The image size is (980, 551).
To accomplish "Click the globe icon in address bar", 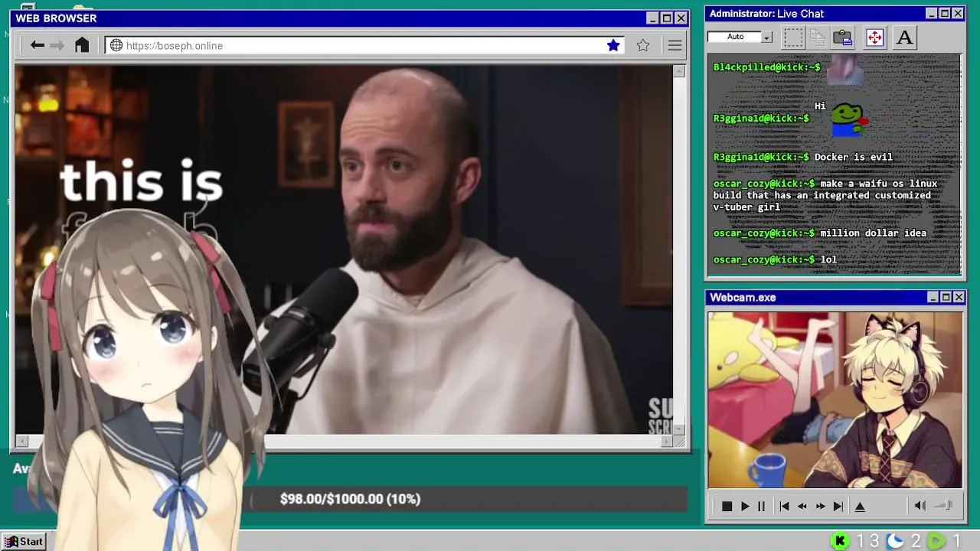I will click(116, 46).
